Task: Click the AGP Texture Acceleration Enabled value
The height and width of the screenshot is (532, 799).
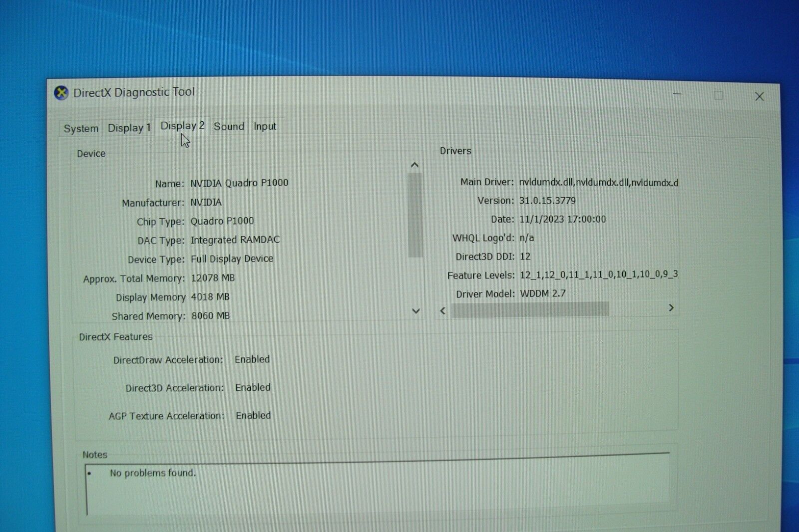Action: pyautogui.click(x=253, y=415)
